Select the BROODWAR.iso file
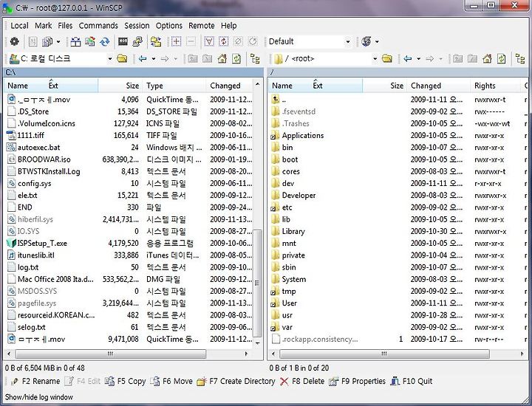Viewport: 532px width, 406px height. pos(44,159)
